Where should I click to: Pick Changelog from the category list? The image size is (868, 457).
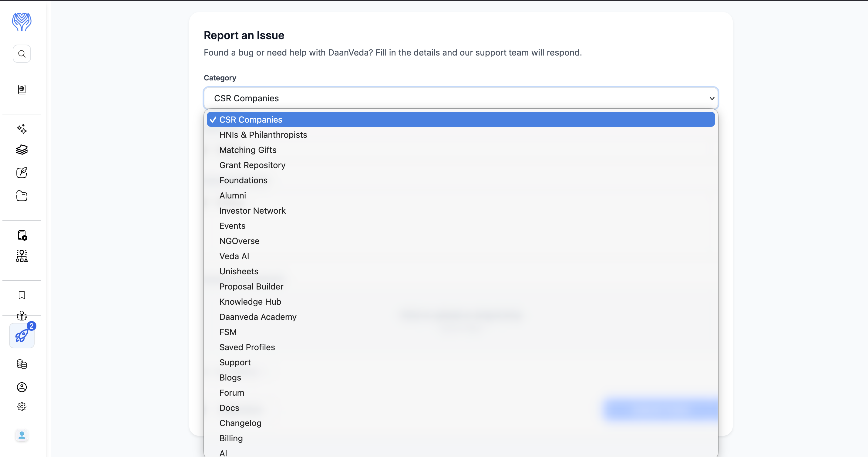461,423
